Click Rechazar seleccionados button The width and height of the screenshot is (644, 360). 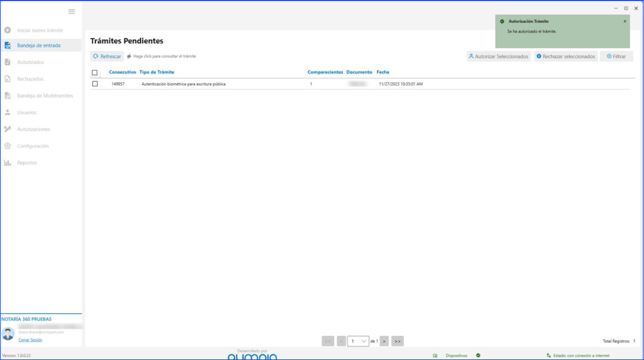tap(566, 56)
